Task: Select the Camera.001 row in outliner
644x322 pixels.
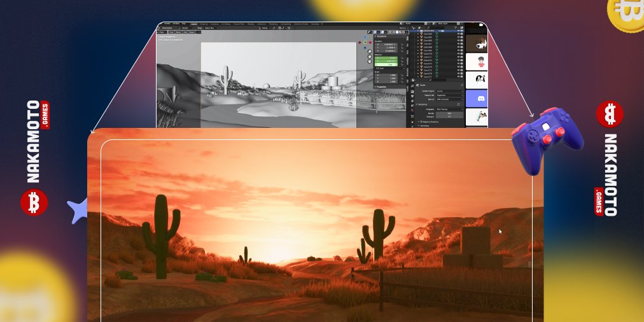Action: coord(436,31)
